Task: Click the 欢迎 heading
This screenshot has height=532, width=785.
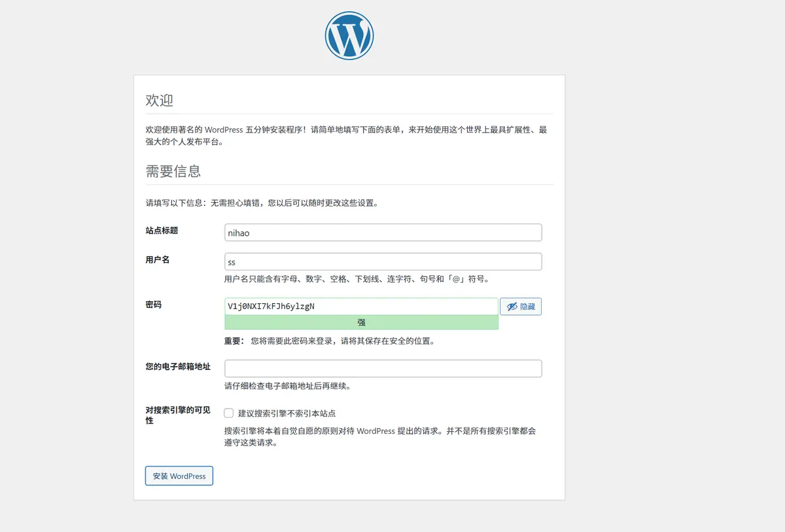Action: coord(159,101)
